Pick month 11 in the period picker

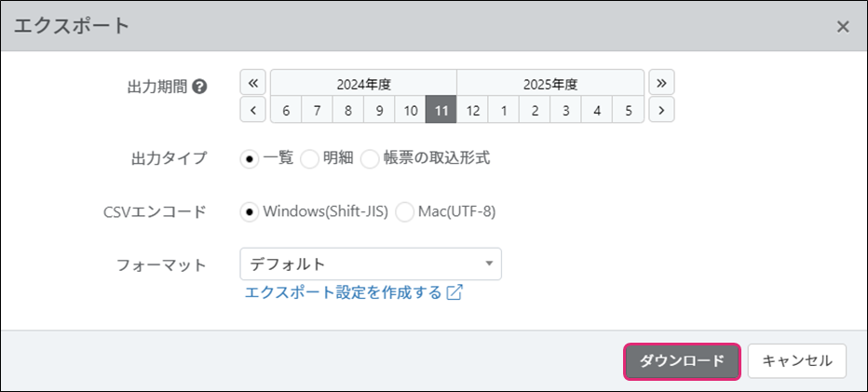(441, 110)
